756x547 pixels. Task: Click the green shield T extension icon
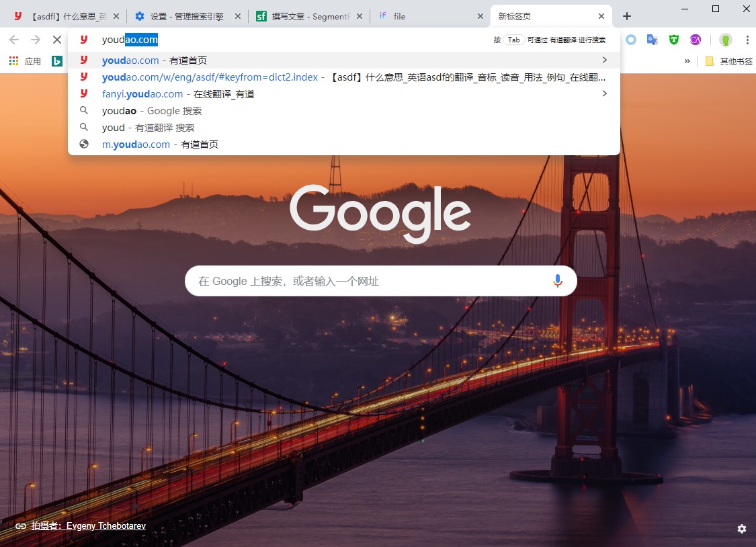(673, 40)
